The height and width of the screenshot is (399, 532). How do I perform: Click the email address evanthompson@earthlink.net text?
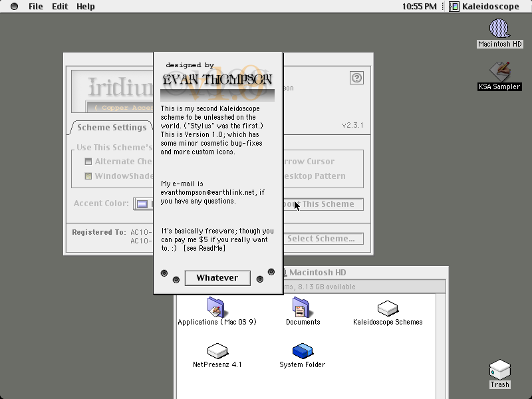pos(207,192)
